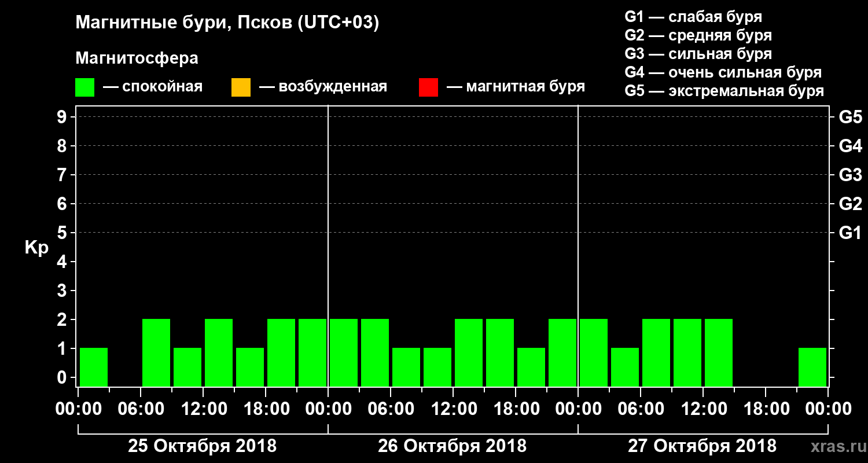Click the 'G1' right-axis label
Screen dimensions: 868x463
[850, 233]
